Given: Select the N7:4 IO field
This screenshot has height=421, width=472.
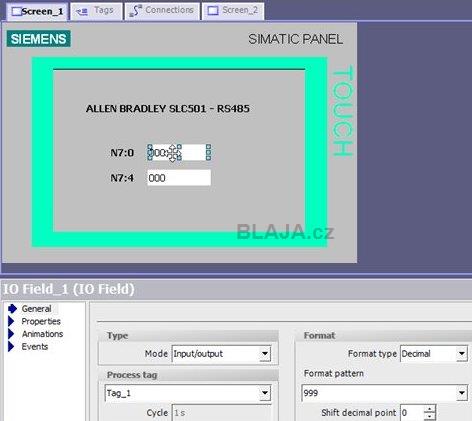Looking at the screenshot, I should [x=179, y=178].
